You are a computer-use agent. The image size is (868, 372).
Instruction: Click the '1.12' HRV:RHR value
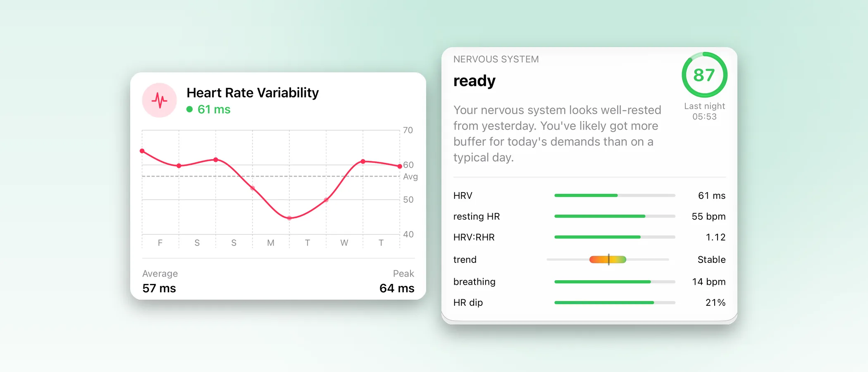715,237
